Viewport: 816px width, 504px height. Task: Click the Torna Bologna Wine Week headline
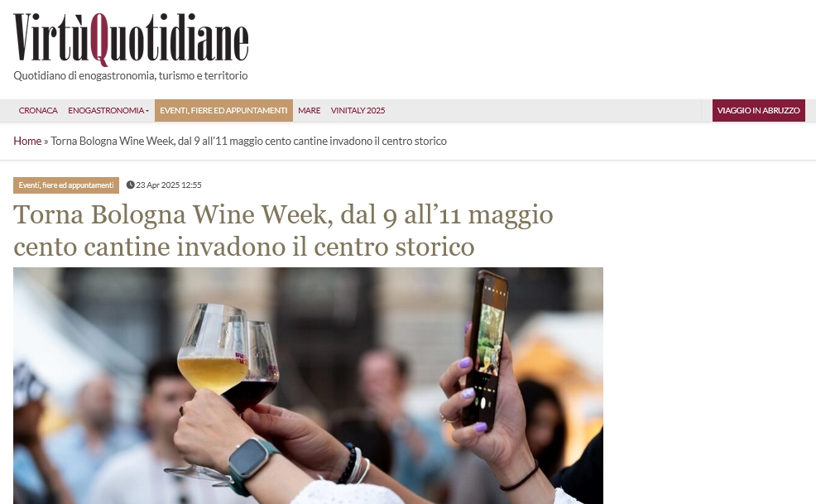tap(283, 230)
